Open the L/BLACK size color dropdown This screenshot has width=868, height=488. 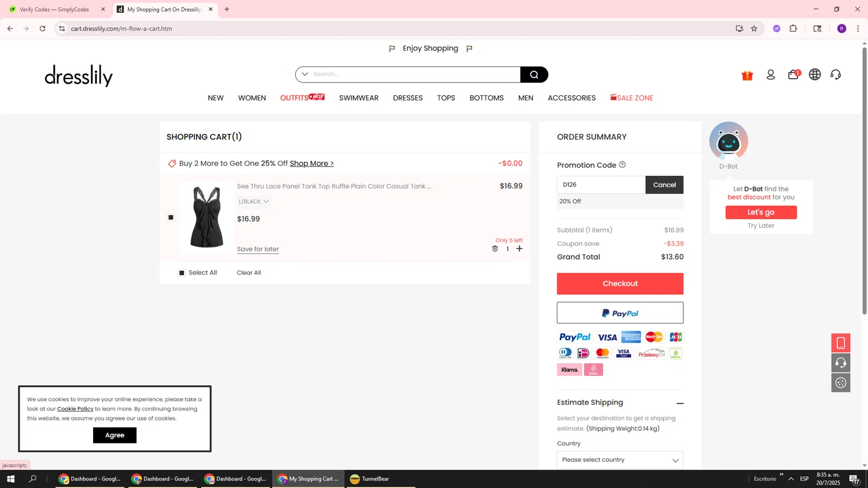[253, 201]
